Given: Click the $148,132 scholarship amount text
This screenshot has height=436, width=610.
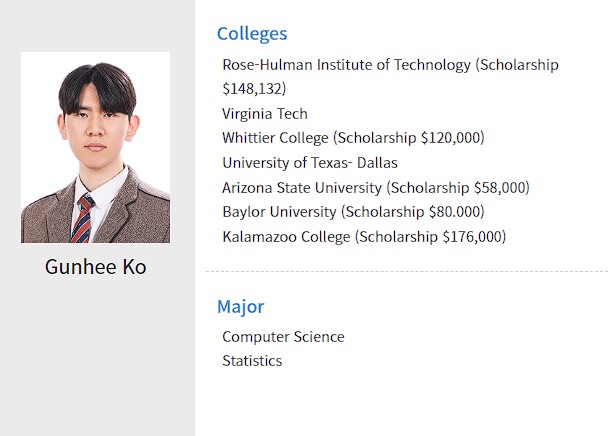Looking at the screenshot, I should click(x=254, y=89).
